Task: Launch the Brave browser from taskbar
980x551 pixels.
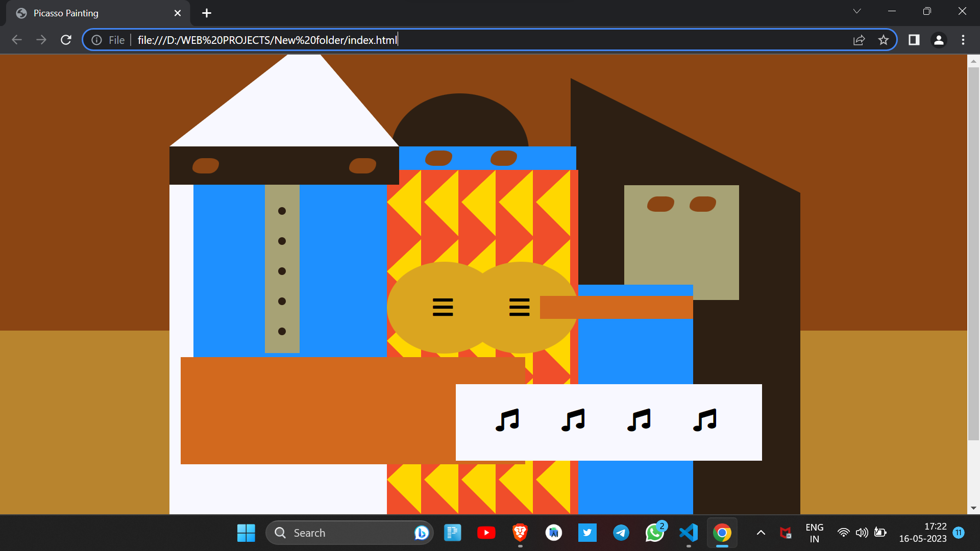Action: [520, 532]
